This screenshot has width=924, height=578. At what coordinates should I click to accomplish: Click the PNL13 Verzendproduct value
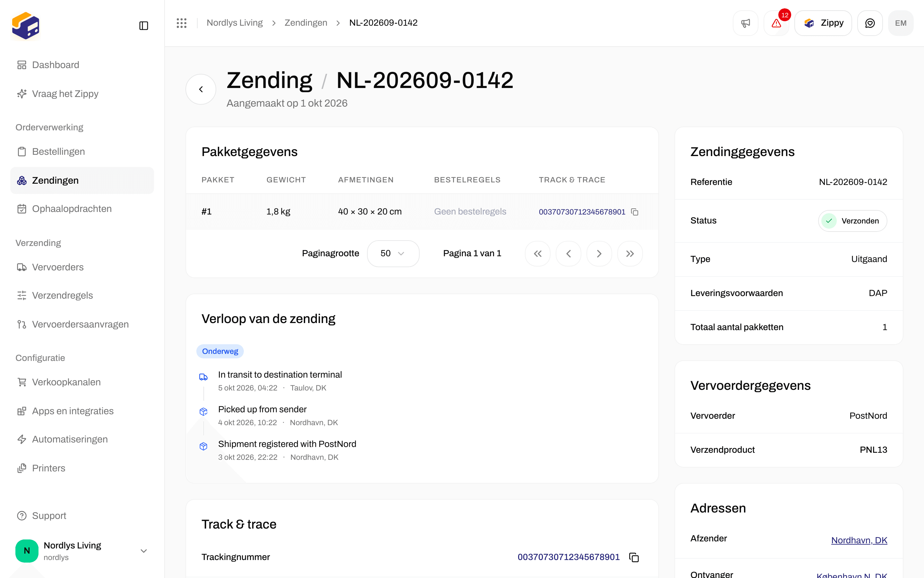click(873, 450)
